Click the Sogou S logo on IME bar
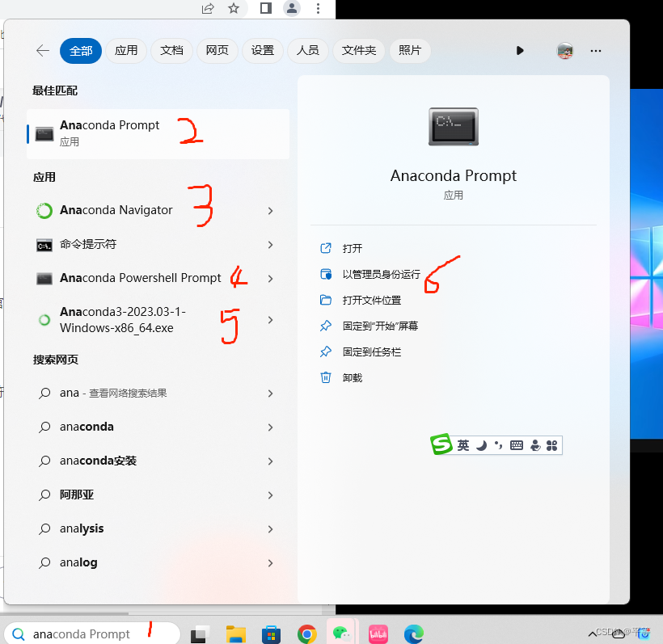This screenshot has height=644, width=663. tap(441, 444)
